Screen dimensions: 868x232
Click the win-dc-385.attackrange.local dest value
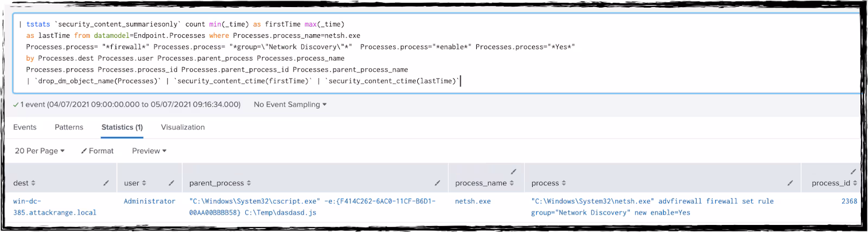(x=55, y=207)
